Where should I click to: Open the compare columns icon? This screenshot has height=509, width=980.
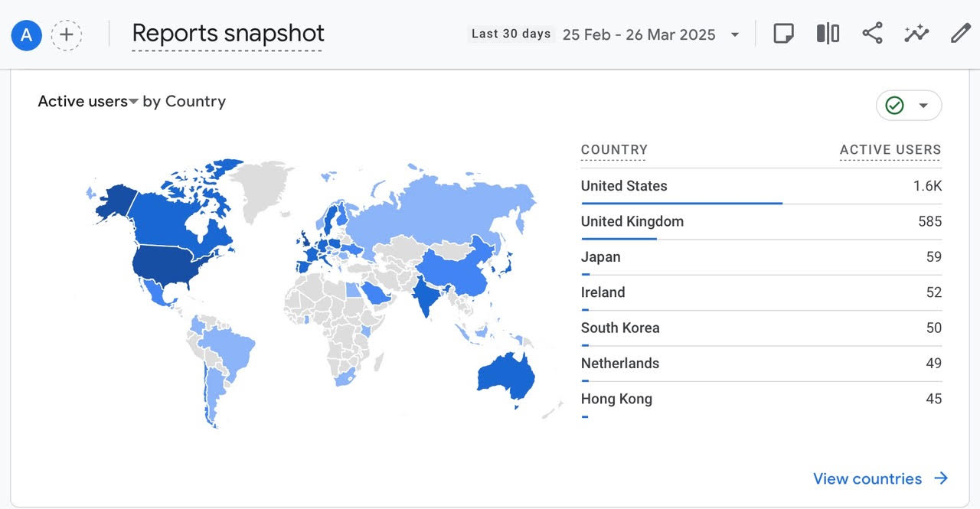828,34
